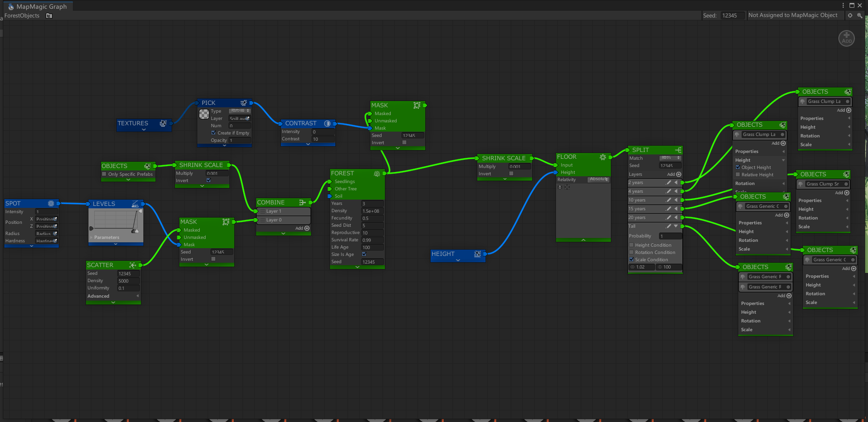Click the circle icon beside the Not Assigned field

coord(850,16)
